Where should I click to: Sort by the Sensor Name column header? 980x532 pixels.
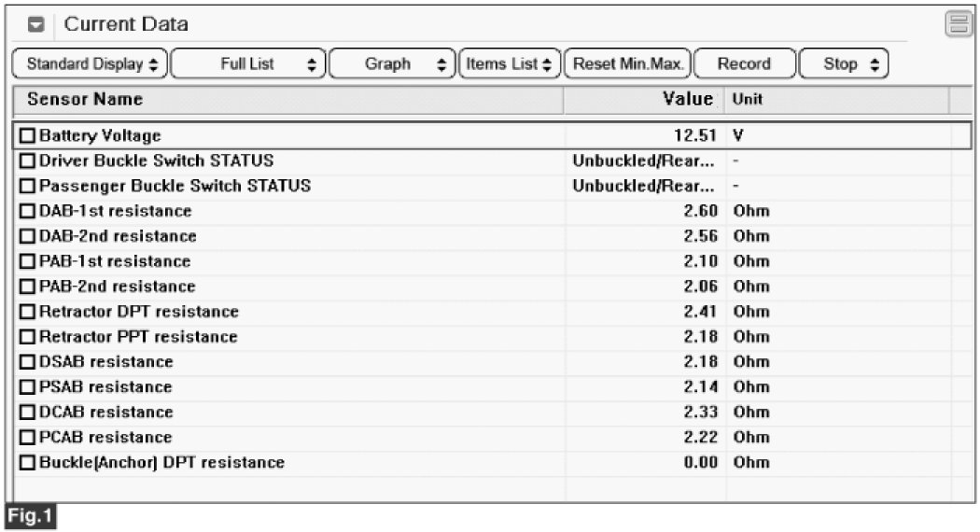pos(86,99)
